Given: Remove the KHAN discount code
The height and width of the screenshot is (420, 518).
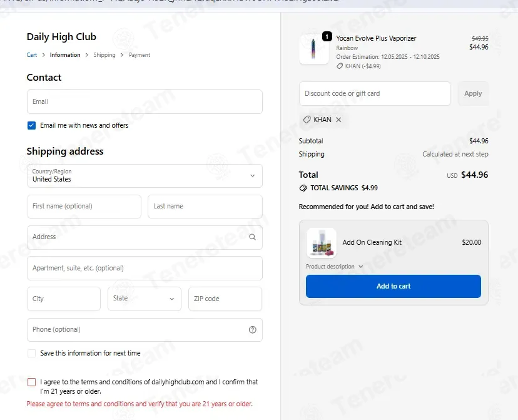Looking at the screenshot, I should point(338,120).
